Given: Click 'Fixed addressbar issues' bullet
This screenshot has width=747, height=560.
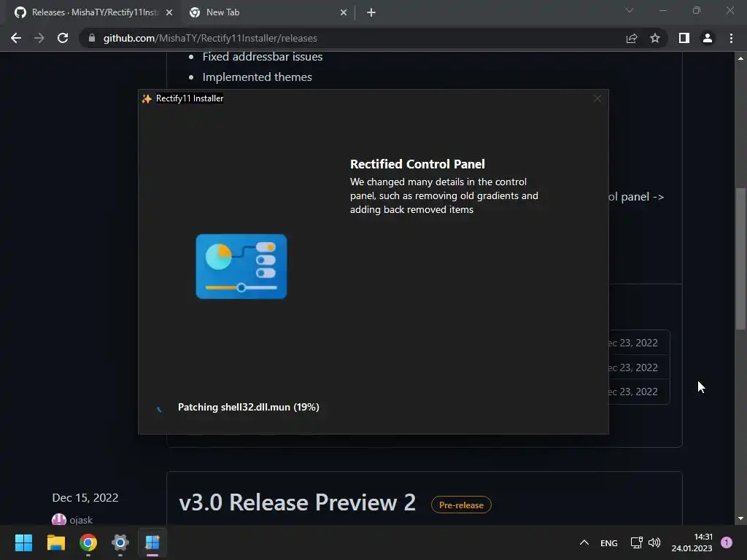Looking at the screenshot, I should (263, 57).
